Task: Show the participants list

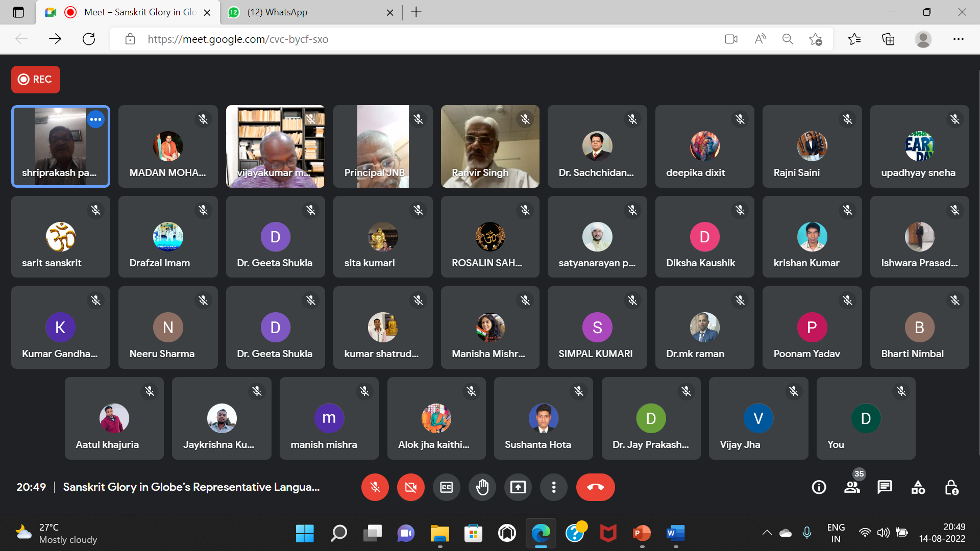Action: click(852, 487)
